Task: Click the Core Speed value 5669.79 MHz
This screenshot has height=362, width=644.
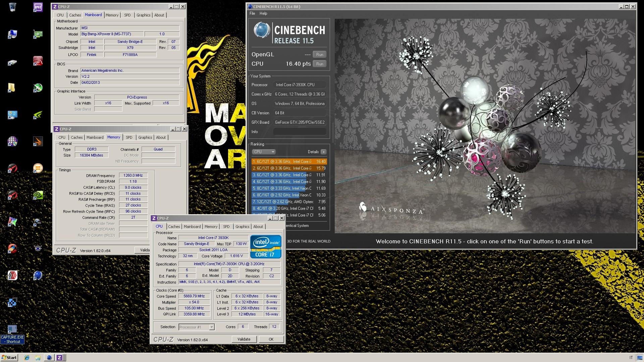Action: tap(194, 296)
